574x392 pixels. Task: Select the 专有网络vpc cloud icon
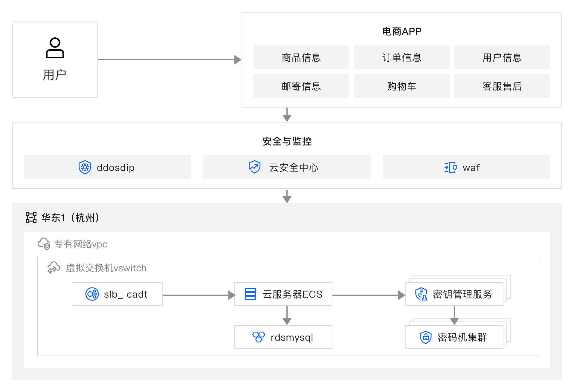(x=44, y=244)
